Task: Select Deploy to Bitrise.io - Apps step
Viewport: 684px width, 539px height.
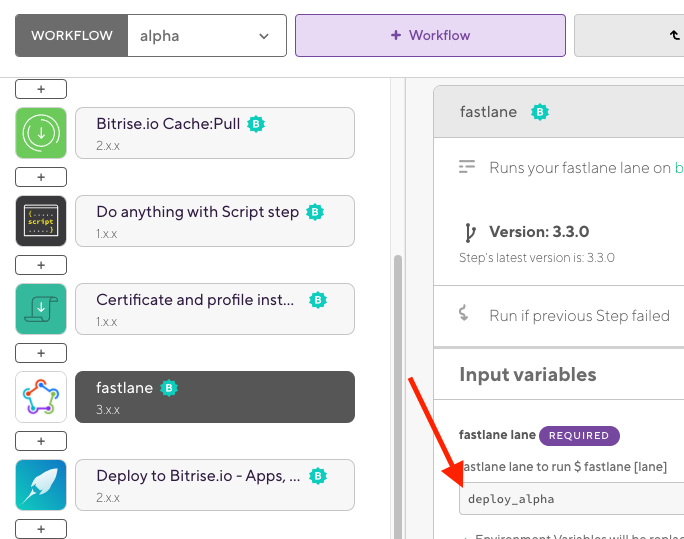Action: (x=215, y=485)
